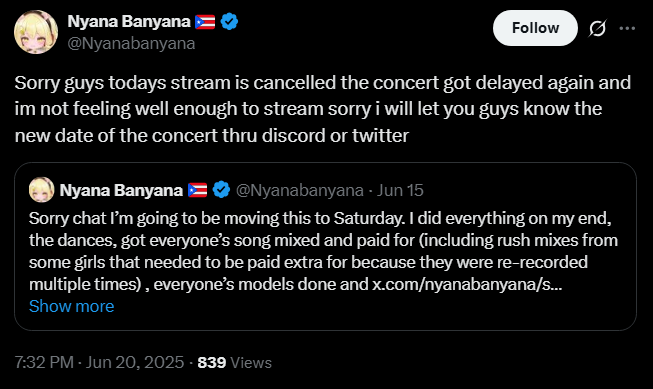Open Nyana Banyana's large profile avatar
This screenshot has width=653, height=389.
tap(36, 32)
